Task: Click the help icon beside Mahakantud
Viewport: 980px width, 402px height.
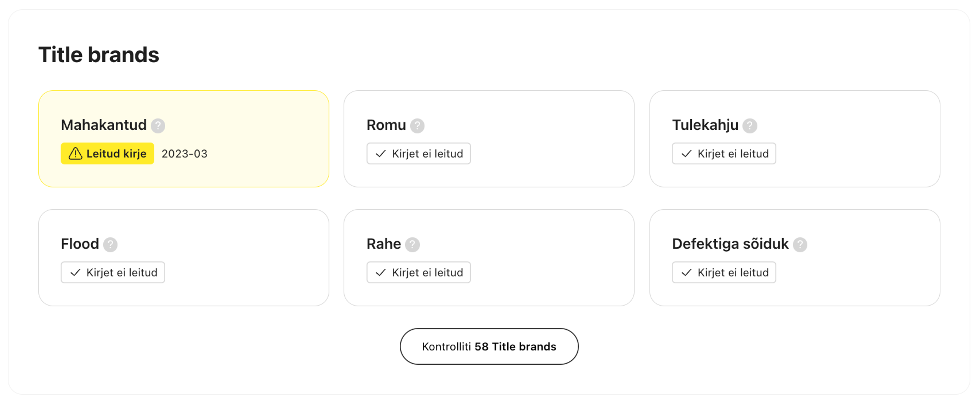Action: [x=158, y=126]
